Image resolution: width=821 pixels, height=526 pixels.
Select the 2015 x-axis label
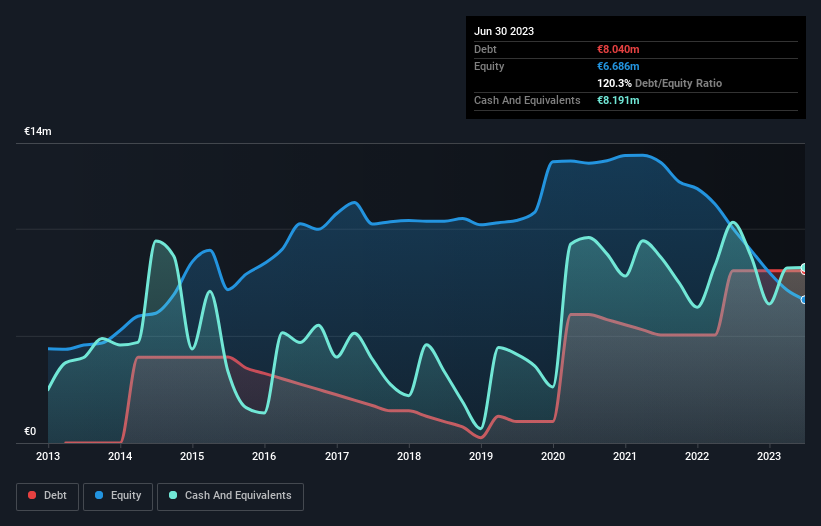pyautogui.click(x=192, y=456)
